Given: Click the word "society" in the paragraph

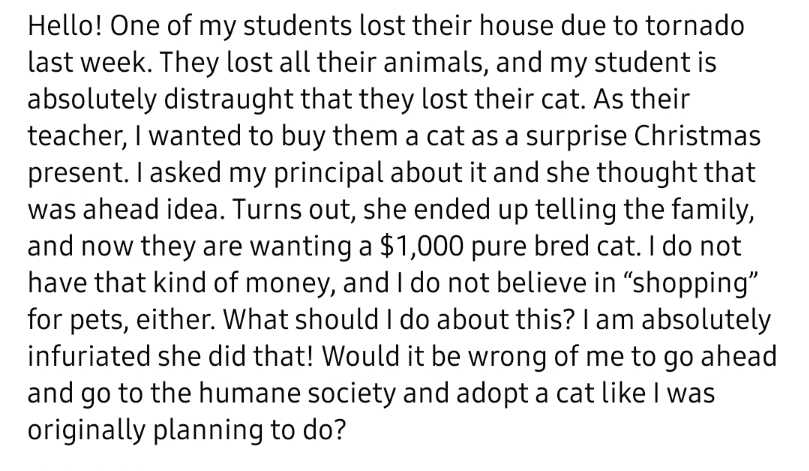Looking at the screenshot, I should coord(351,393).
